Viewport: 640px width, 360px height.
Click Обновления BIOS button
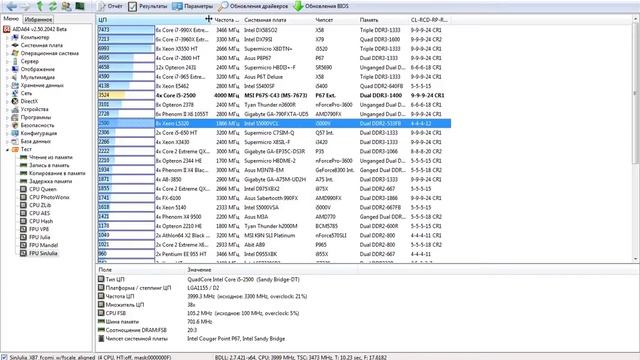click(321, 6)
